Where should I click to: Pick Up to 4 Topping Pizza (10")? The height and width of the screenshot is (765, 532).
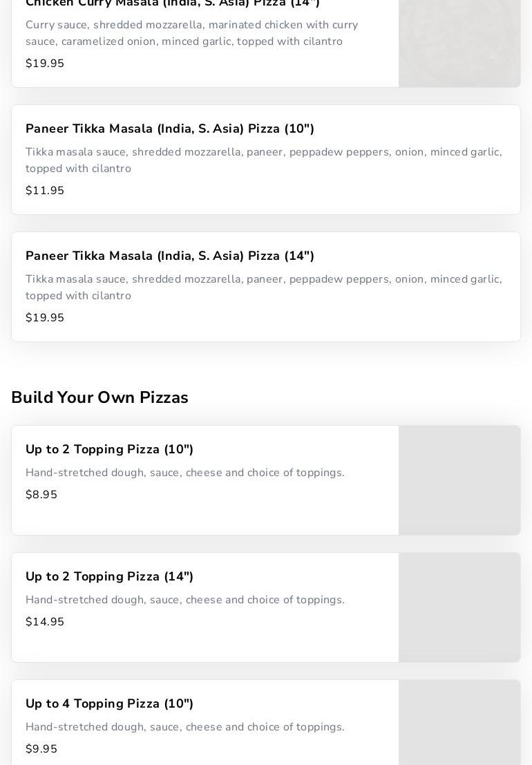[x=110, y=703]
